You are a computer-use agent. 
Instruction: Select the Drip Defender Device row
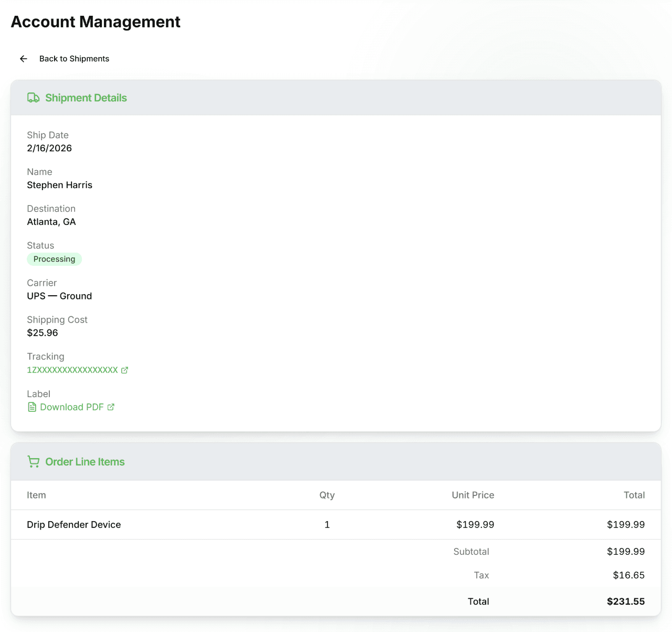tap(73, 524)
